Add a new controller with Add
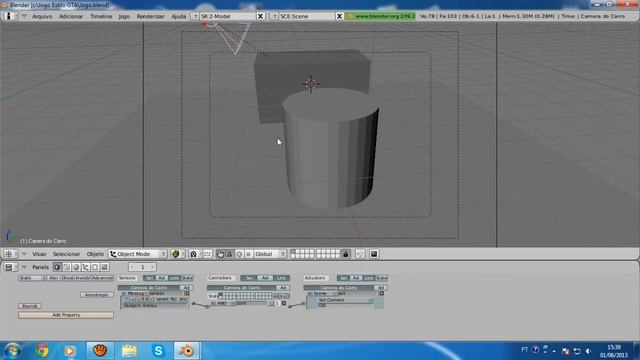The width and height of the screenshot is (640, 360). pos(282,288)
